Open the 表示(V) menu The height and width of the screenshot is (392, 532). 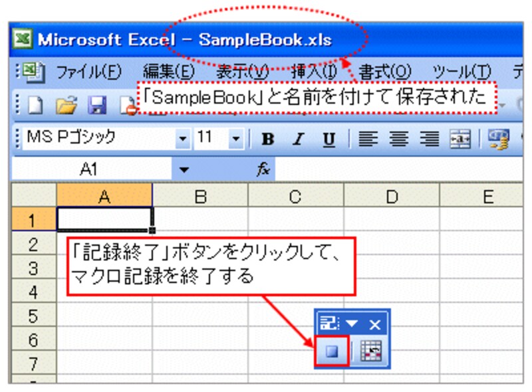pyautogui.click(x=242, y=72)
